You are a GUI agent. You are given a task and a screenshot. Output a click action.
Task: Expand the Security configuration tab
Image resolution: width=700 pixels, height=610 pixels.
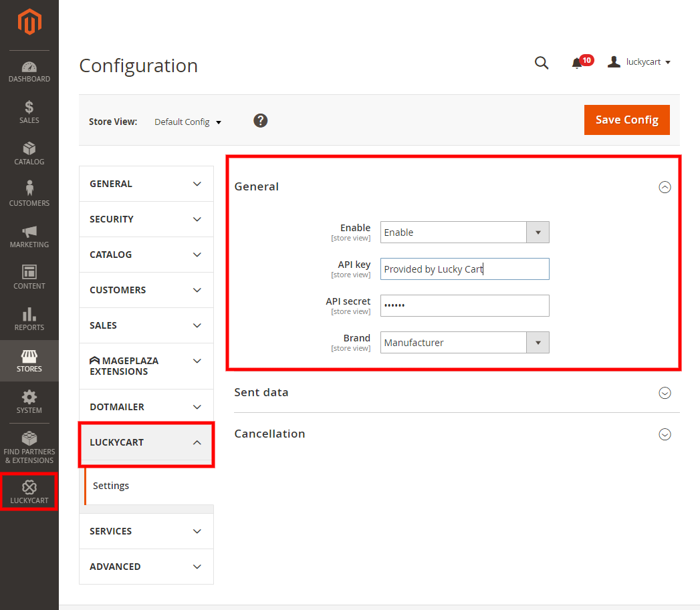[x=146, y=219]
